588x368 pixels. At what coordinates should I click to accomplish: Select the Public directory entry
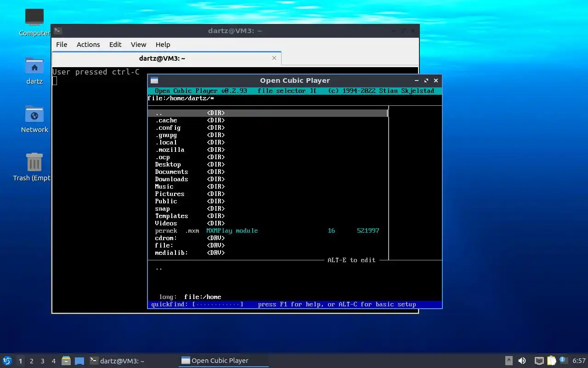(x=268, y=201)
